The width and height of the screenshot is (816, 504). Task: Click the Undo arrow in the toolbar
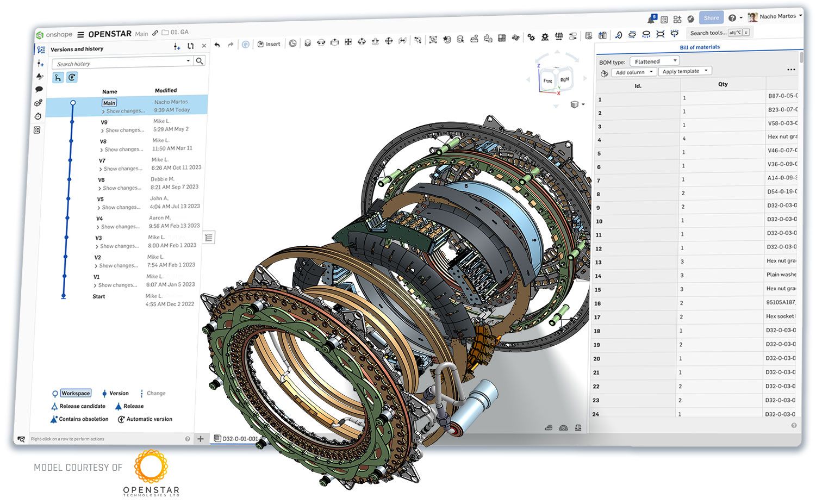[x=217, y=44]
